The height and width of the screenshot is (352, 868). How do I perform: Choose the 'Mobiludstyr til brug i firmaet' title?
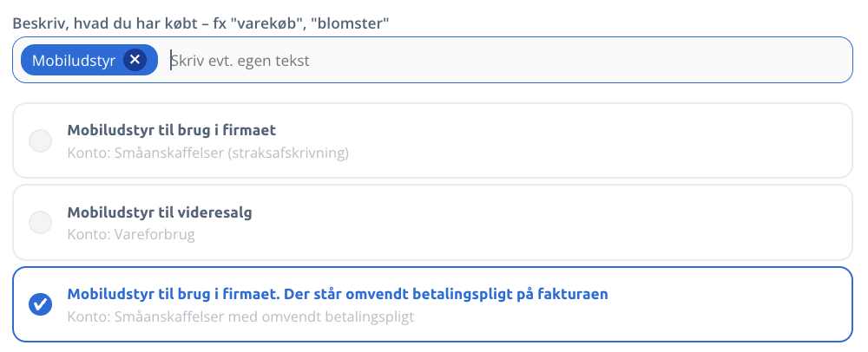(x=172, y=130)
